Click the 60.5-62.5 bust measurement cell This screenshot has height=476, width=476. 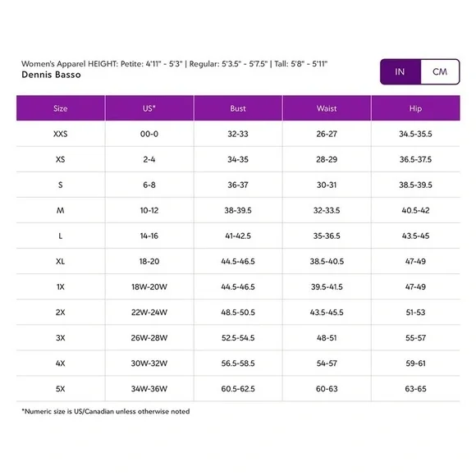click(238, 389)
